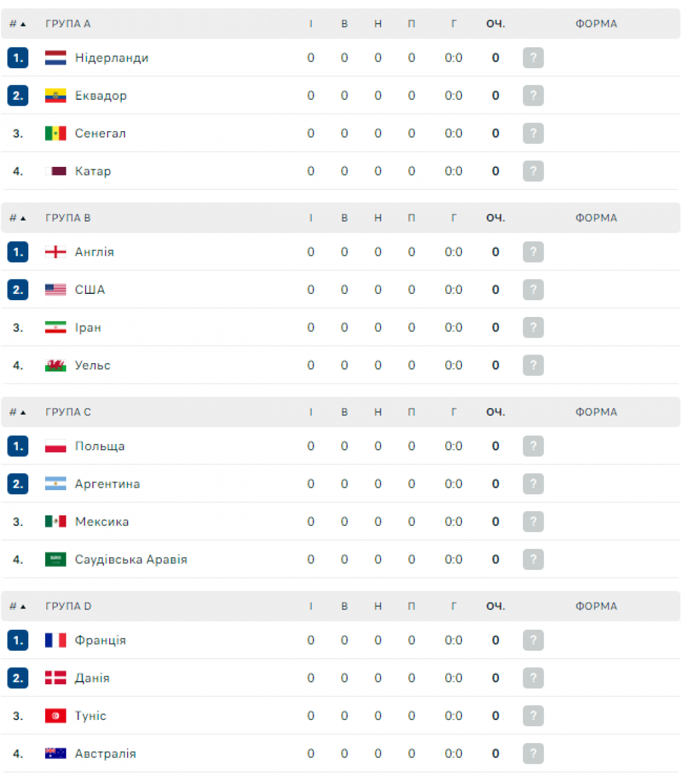Toggle rank sort arrow in Група D

(x=23, y=607)
